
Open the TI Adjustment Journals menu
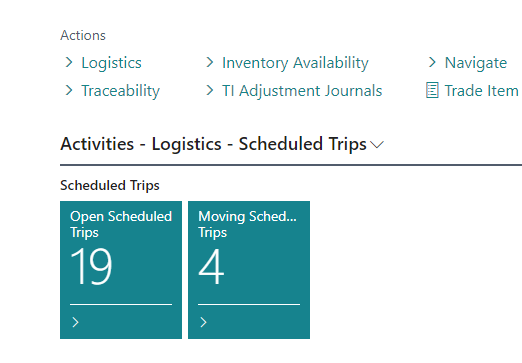coord(302,91)
